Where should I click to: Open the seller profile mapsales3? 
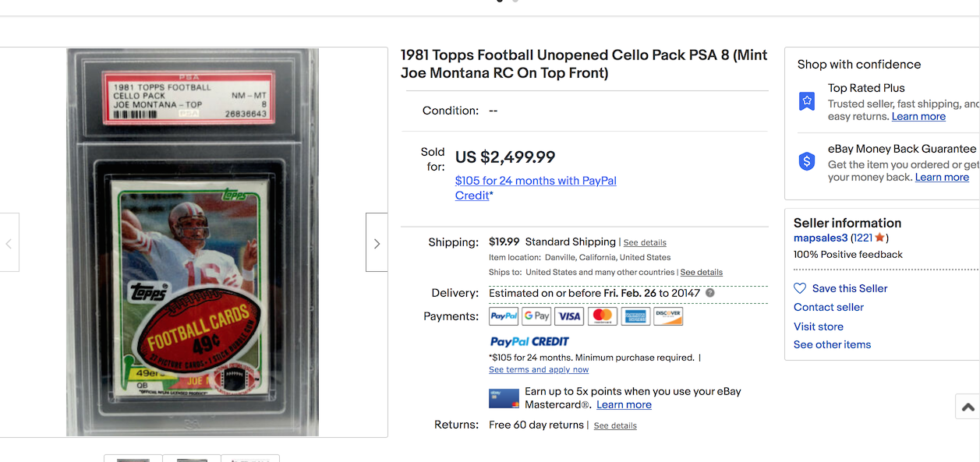pyautogui.click(x=820, y=238)
